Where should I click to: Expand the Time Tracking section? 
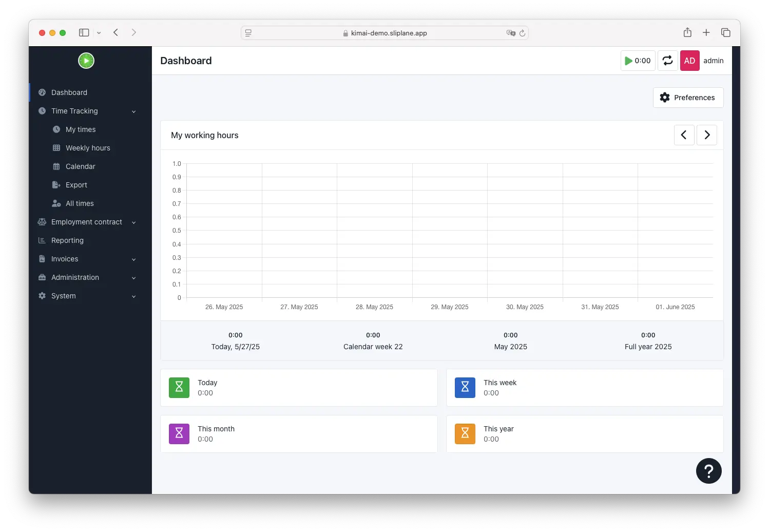click(74, 111)
